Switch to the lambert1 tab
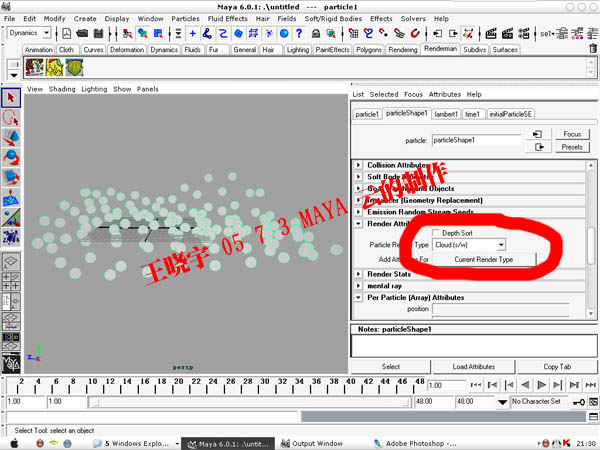Viewport: 600px width, 450px height. click(446, 114)
